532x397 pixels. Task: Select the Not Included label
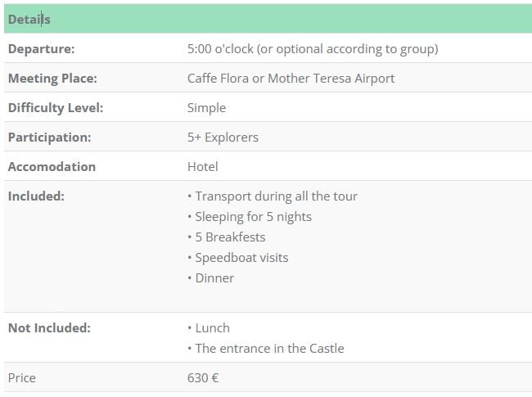[x=50, y=328]
